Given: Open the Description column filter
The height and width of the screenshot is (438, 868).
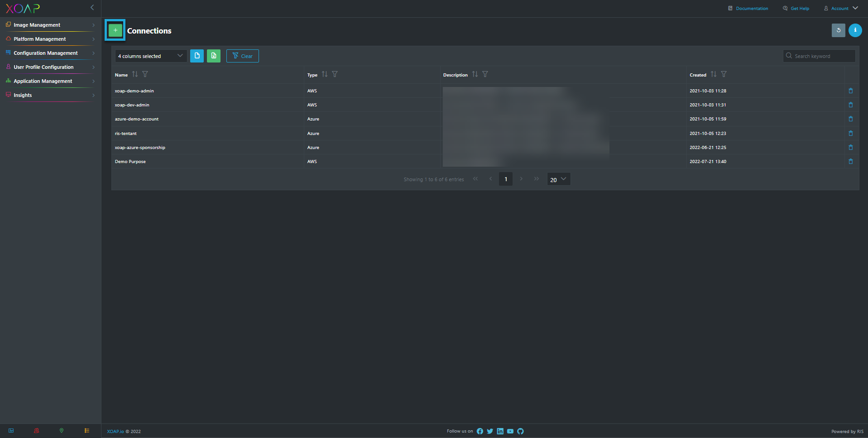Looking at the screenshot, I should [x=485, y=74].
